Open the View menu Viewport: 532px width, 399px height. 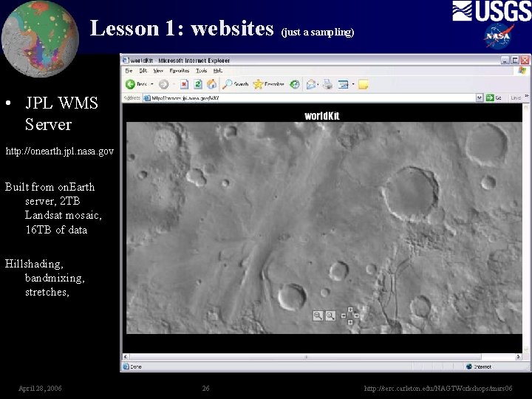pyautogui.click(x=158, y=71)
